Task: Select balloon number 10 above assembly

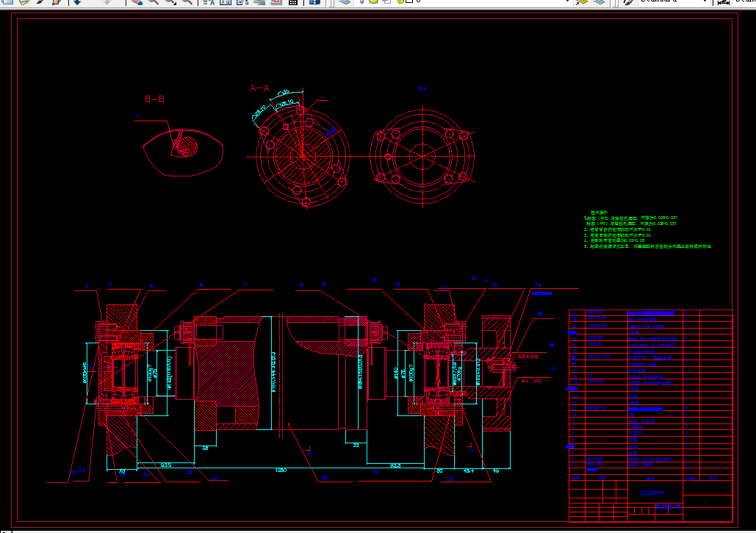Action: [x=397, y=285]
